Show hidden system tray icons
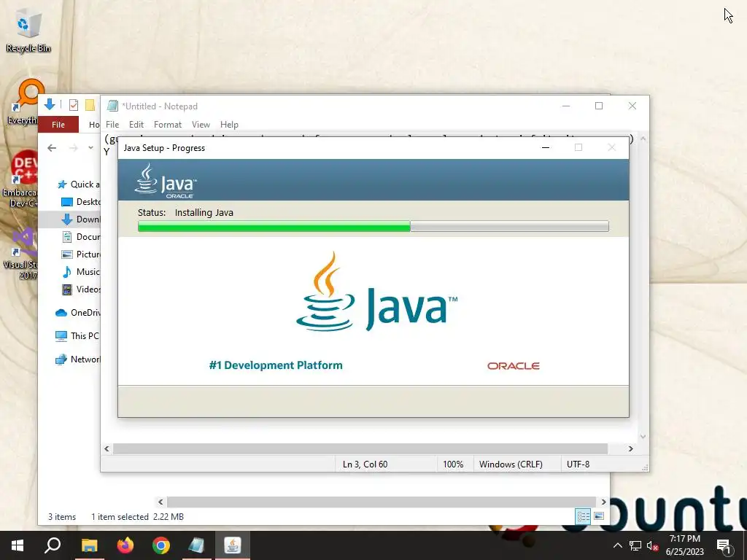The image size is (747, 560). pyautogui.click(x=617, y=545)
